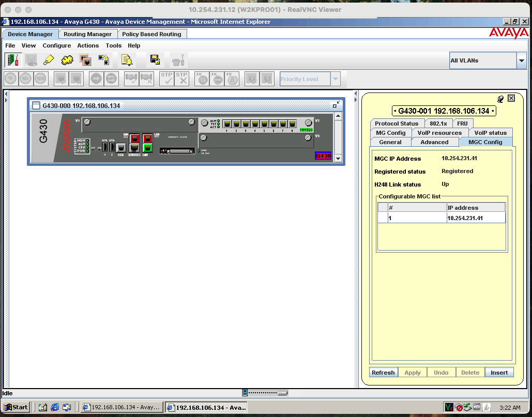The image size is (532, 417).
Task: Open the General tab
Action: pyautogui.click(x=390, y=142)
